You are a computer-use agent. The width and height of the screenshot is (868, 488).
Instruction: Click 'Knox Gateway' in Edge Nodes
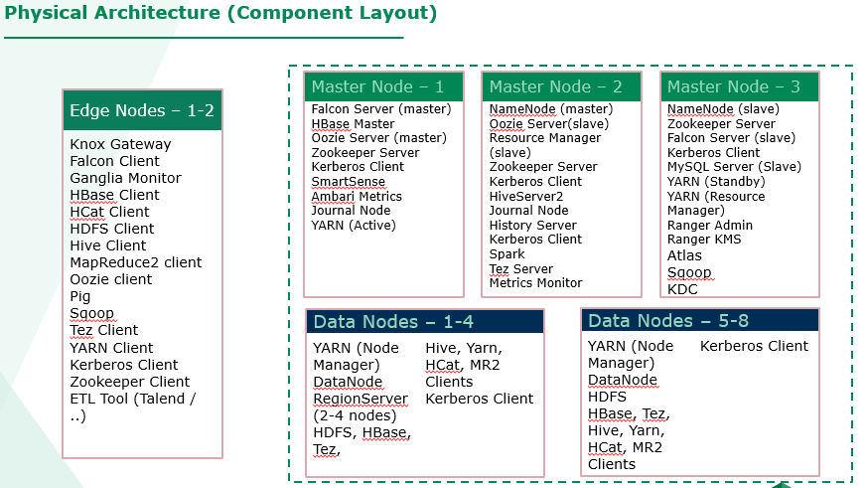(121, 144)
